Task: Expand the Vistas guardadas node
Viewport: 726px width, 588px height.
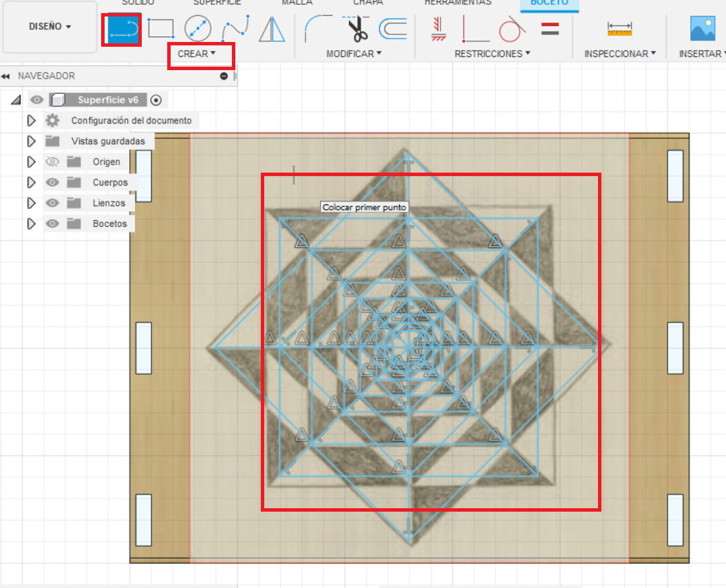Action: click(31, 141)
